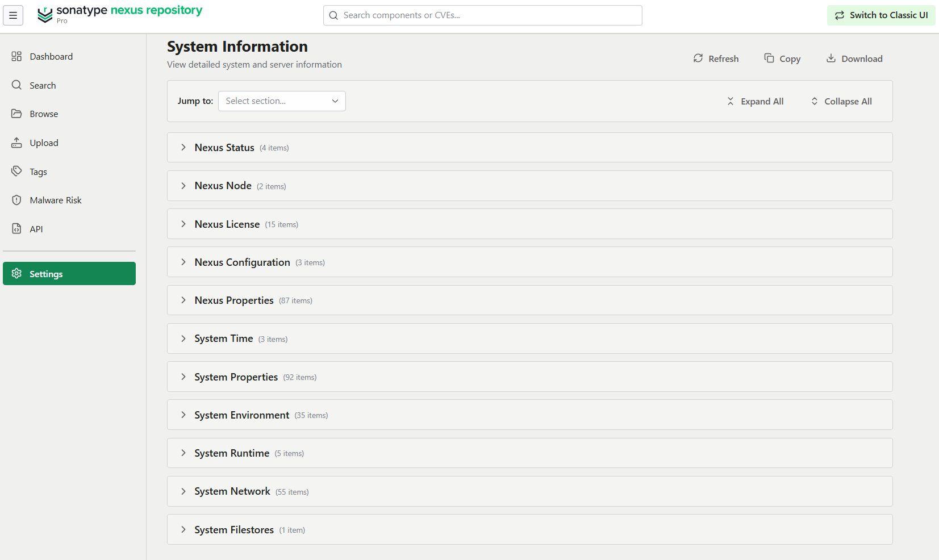
Task: Expand the Nexus Node section chevron
Action: click(183, 186)
